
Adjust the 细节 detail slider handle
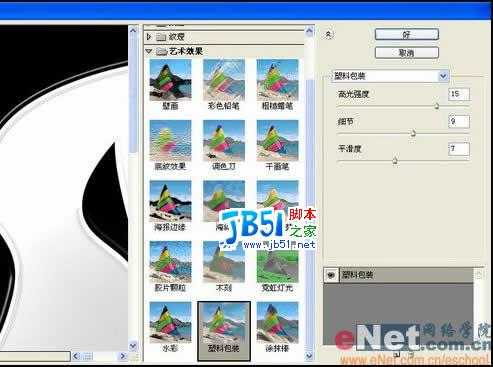click(x=413, y=133)
